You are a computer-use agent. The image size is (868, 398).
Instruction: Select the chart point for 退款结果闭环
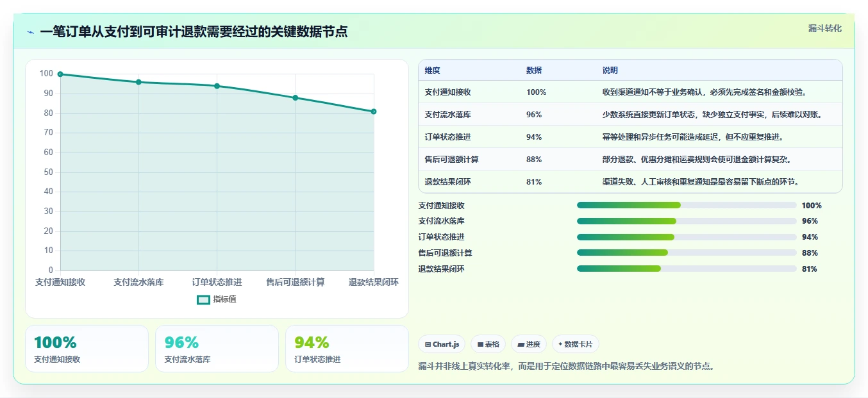tap(374, 112)
